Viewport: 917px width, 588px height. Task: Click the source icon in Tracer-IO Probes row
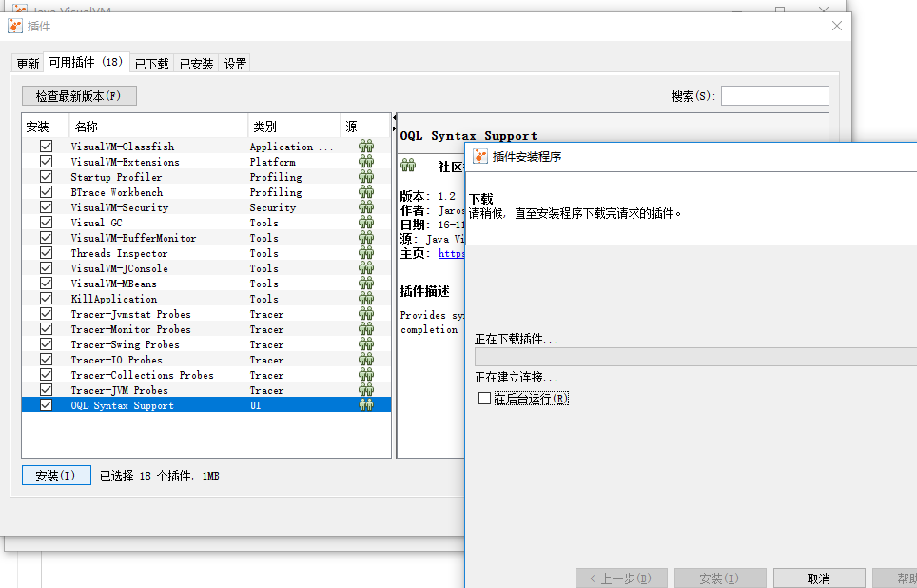point(366,360)
